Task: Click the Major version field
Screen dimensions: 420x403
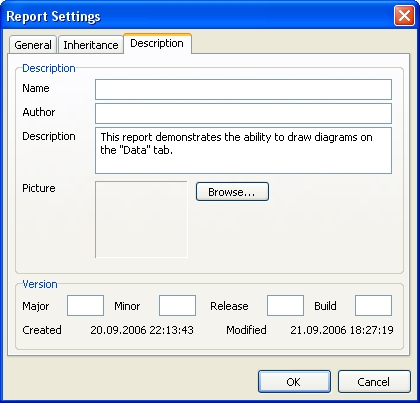Action: pos(85,305)
